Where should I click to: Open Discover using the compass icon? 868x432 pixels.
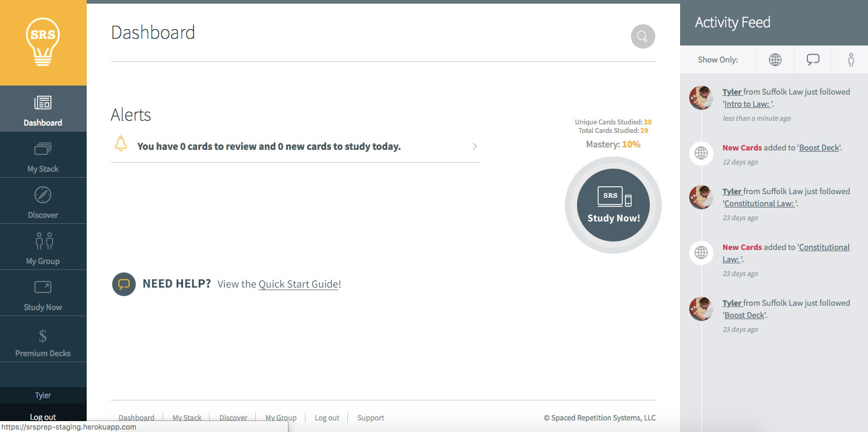43,195
